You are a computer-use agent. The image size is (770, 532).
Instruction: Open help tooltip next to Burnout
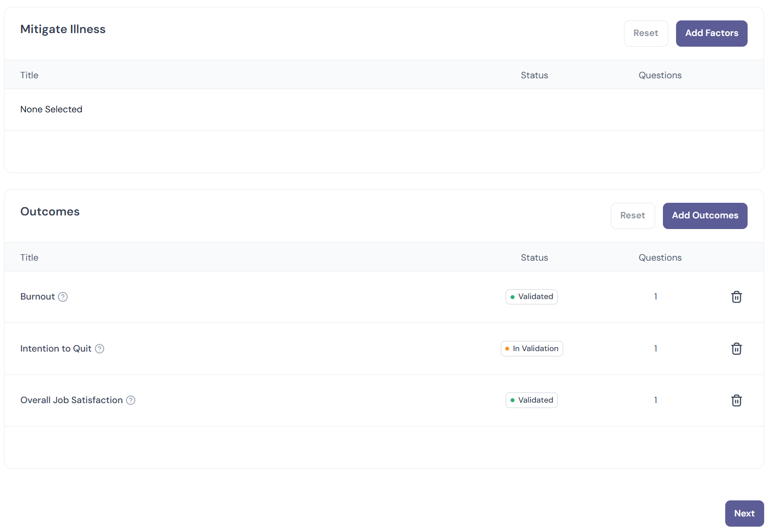(x=63, y=297)
